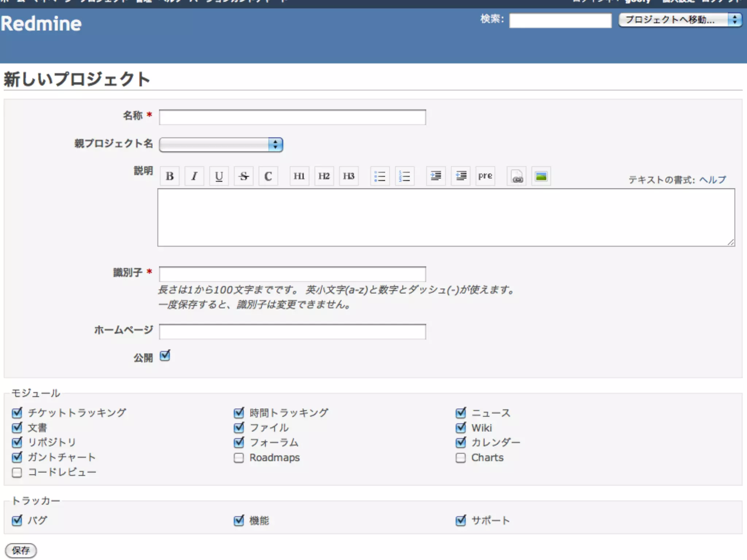Click the Bold formatting toolbar icon
The height and width of the screenshot is (560, 747).
pyautogui.click(x=170, y=176)
